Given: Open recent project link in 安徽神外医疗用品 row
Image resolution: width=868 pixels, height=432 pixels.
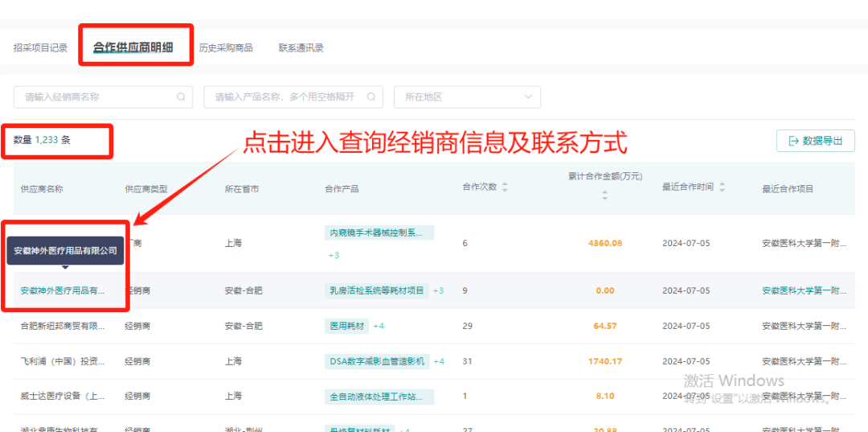Looking at the screenshot, I should (x=805, y=290).
